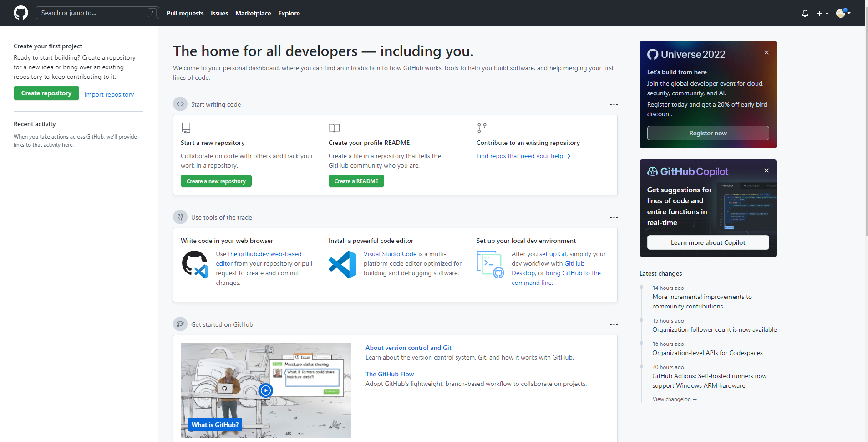Expand the plus create-new dropdown
The height and width of the screenshot is (442, 868).
[x=822, y=13]
